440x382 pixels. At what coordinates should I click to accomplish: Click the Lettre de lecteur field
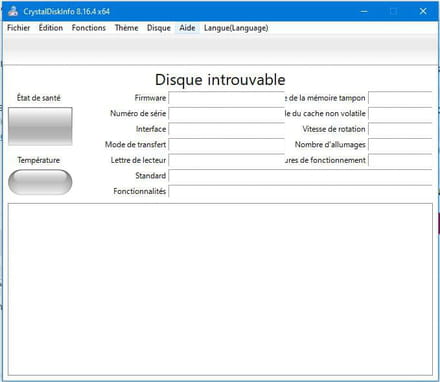[x=226, y=160]
